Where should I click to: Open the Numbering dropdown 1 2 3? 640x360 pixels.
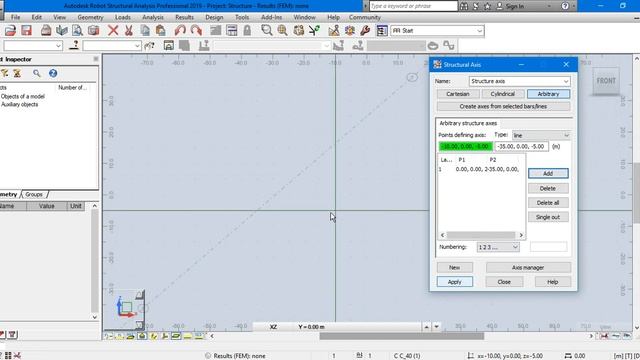515,247
